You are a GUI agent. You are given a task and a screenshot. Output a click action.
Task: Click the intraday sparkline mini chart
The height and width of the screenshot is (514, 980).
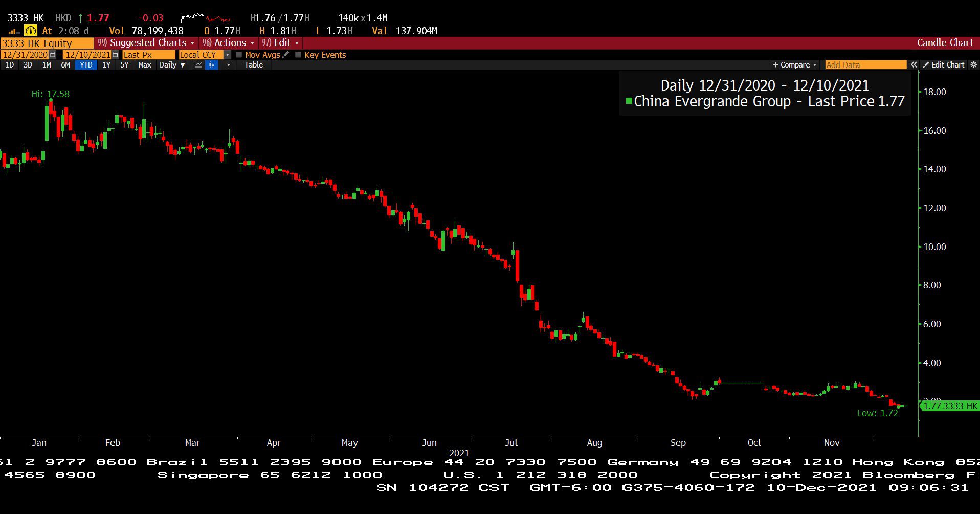(x=206, y=18)
